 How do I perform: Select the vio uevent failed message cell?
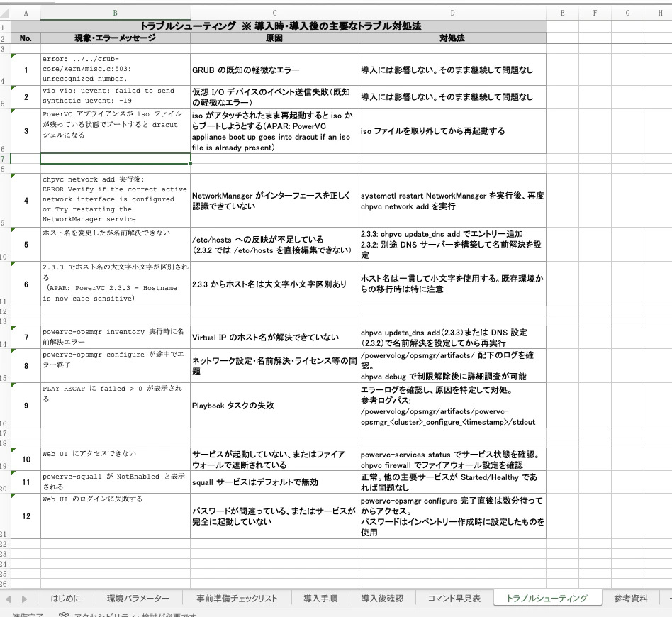point(116,96)
